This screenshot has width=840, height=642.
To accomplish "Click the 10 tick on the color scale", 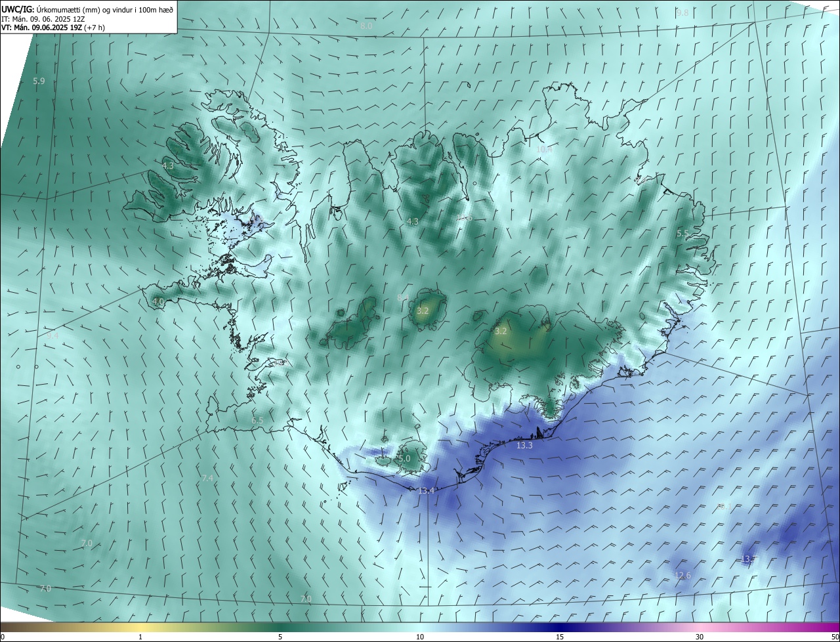I will point(420,637).
